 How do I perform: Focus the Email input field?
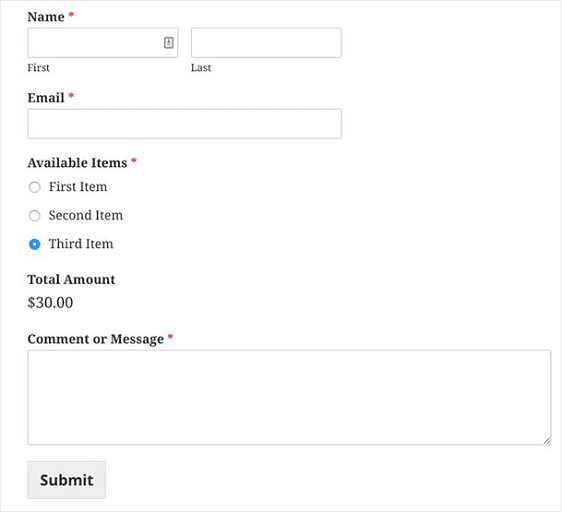click(x=184, y=123)
